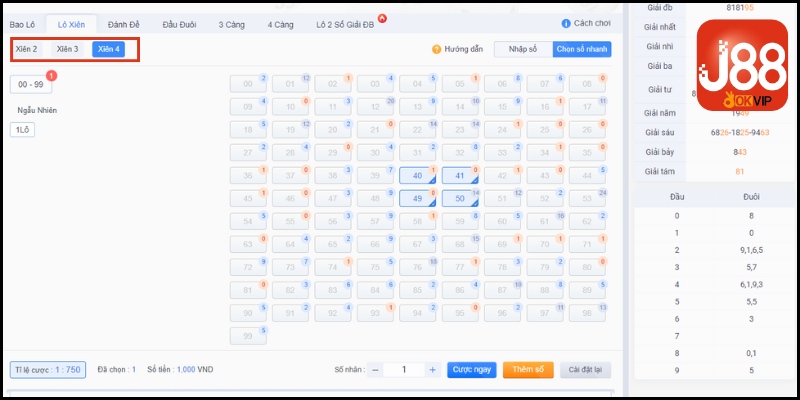The width and height of the screenshot is (800, 400).
Task: Increase multiplier with the plus icon
Action: 432,369
